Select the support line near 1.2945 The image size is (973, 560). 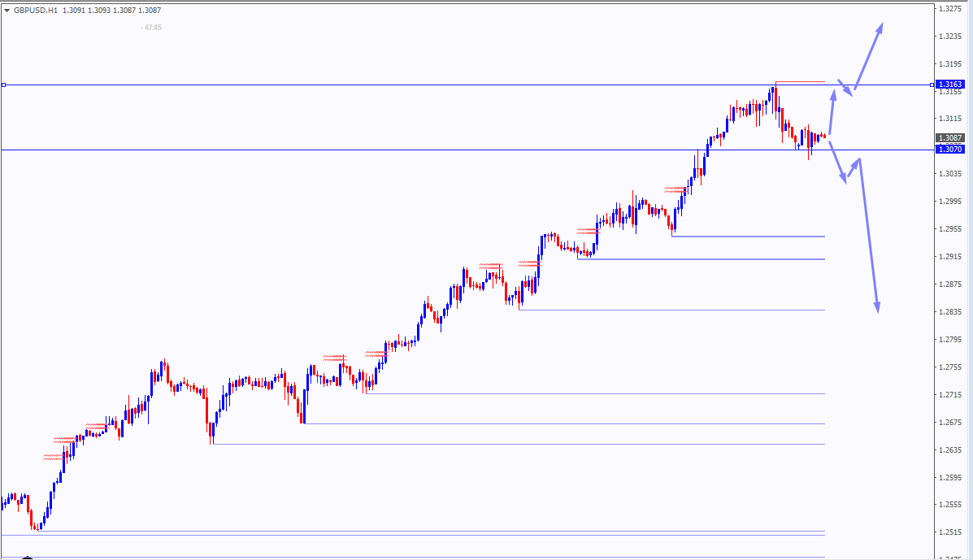click(749, 237)
